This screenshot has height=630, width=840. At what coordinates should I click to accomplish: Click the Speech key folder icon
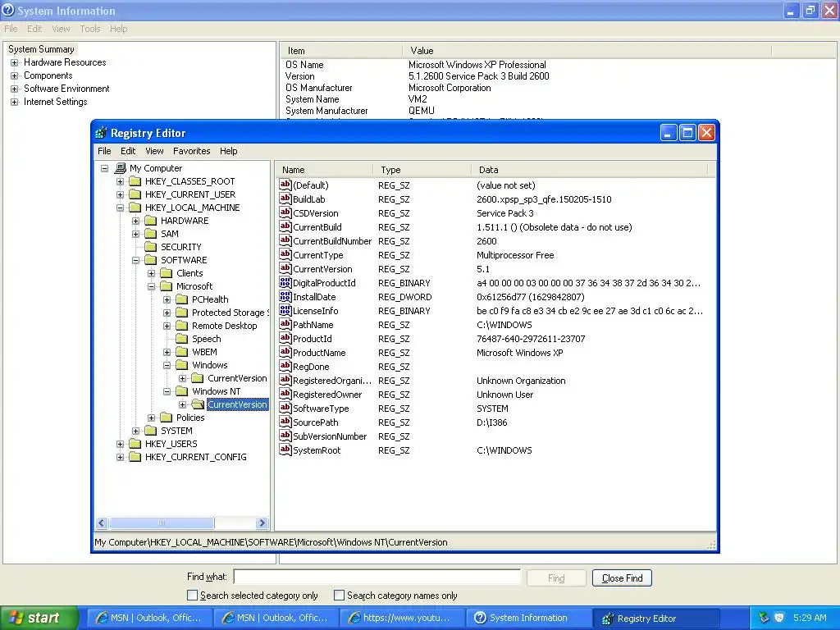click(x=183, y=339)
